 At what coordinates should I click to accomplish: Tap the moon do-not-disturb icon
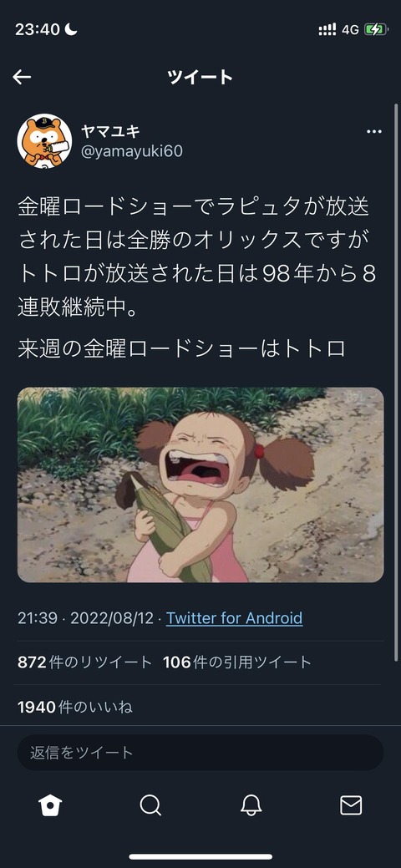point(71,30)
